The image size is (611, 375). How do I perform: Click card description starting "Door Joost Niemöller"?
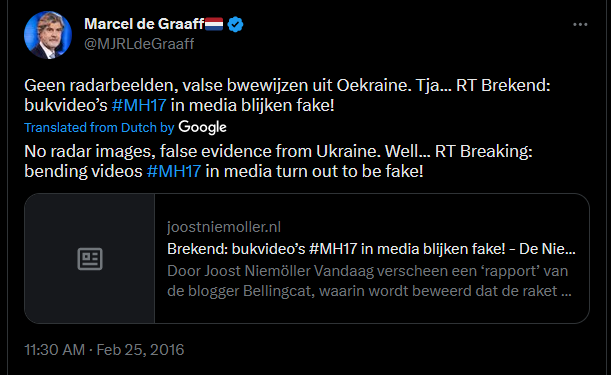coord(369,281)
